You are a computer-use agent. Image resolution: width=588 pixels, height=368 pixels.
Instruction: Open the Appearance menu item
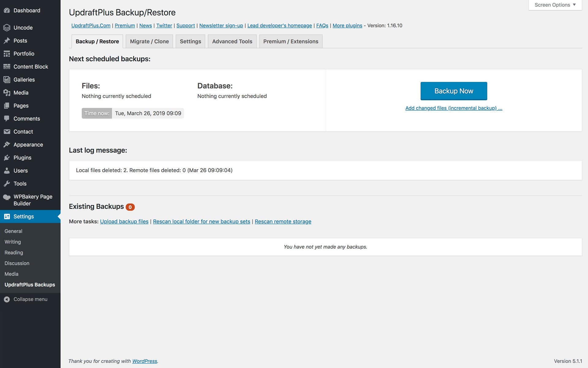click(30, 145)
